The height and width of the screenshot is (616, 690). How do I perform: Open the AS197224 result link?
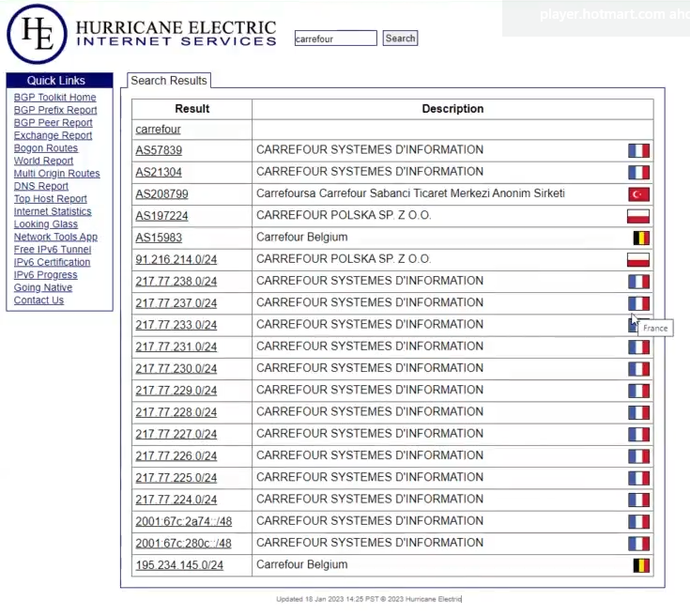pos(161,216)
